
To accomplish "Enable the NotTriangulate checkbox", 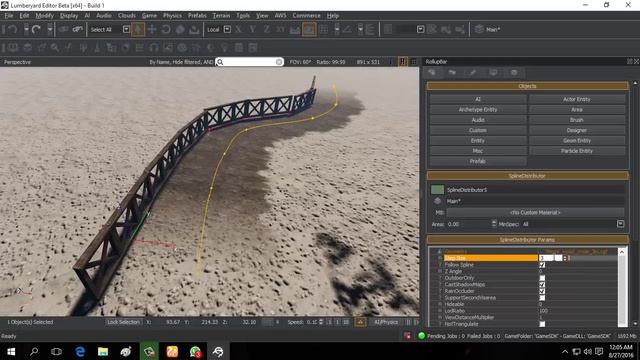I will click(542, 324).
